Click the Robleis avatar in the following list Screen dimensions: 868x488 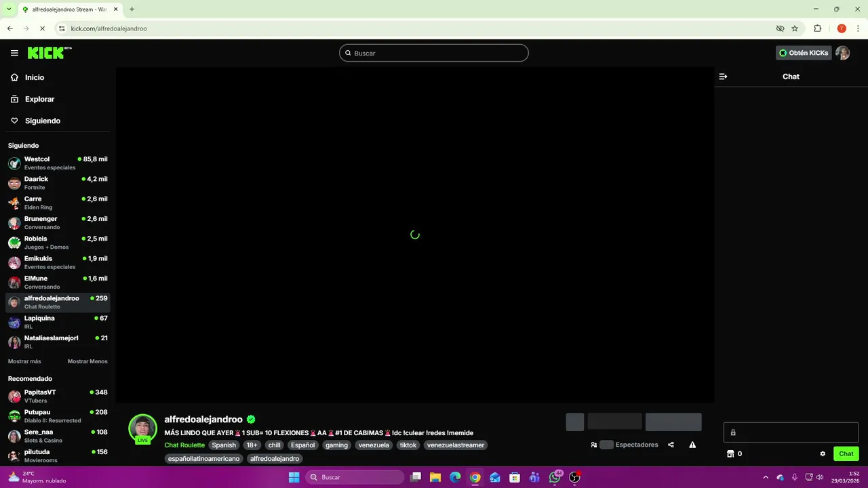(14, 243)
